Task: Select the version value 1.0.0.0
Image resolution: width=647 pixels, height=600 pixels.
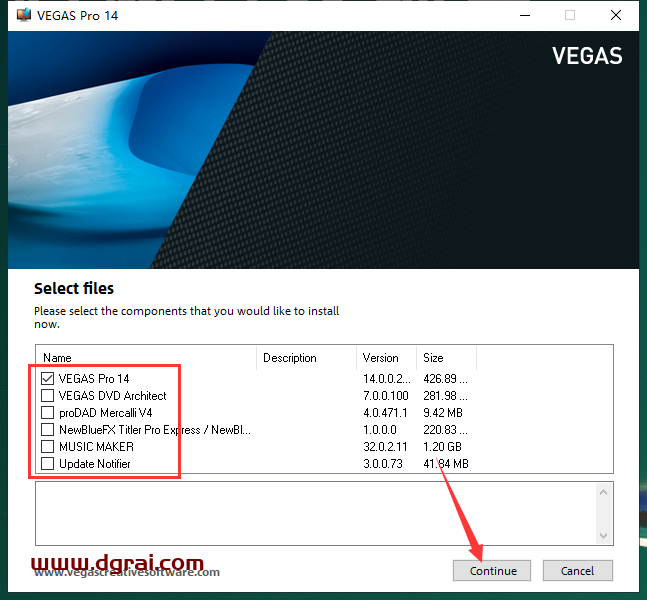Action: [380, 430]
